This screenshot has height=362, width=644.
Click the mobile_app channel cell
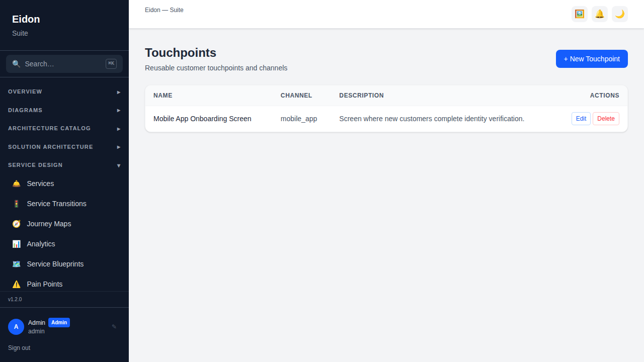(299, 119)
